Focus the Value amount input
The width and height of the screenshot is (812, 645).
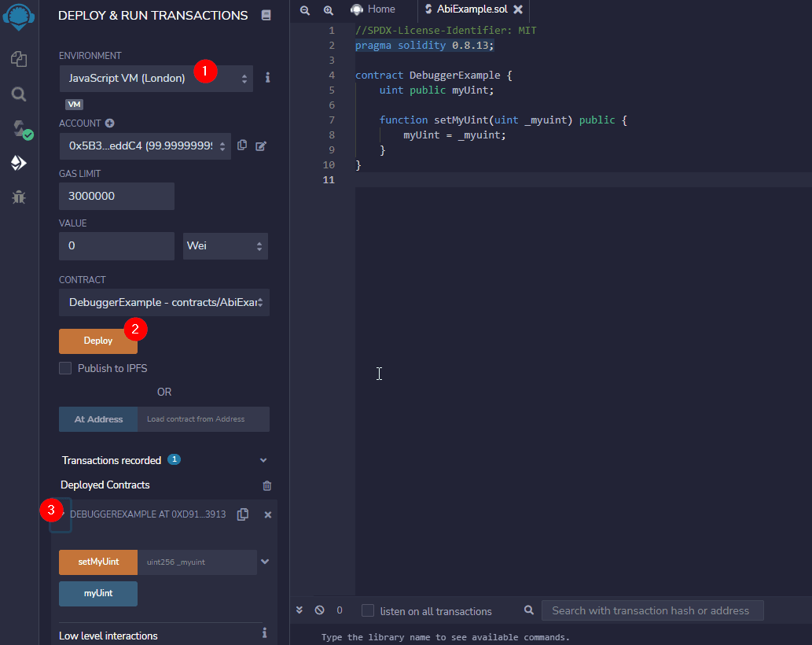click(116, 245)
